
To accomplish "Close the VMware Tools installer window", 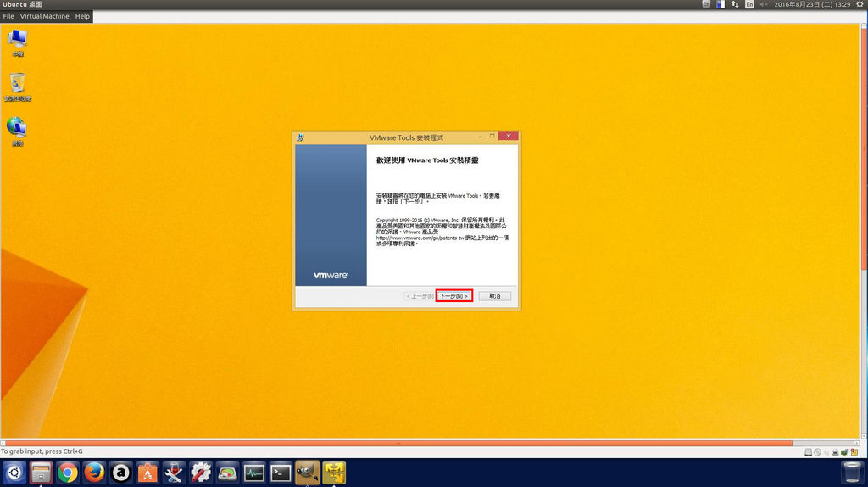I will [x=509, y=136].
